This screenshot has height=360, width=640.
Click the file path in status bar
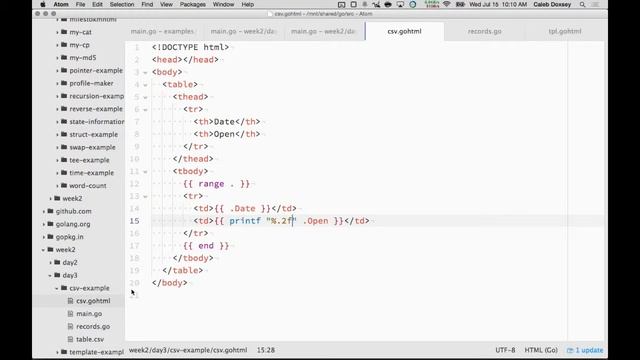188,350
